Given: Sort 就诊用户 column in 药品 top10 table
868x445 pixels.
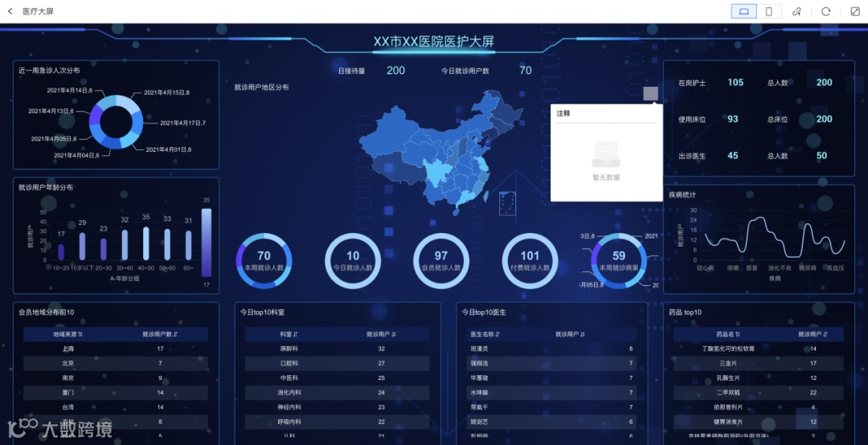Looking at the screenshot, I should click(x=825, y=334).
